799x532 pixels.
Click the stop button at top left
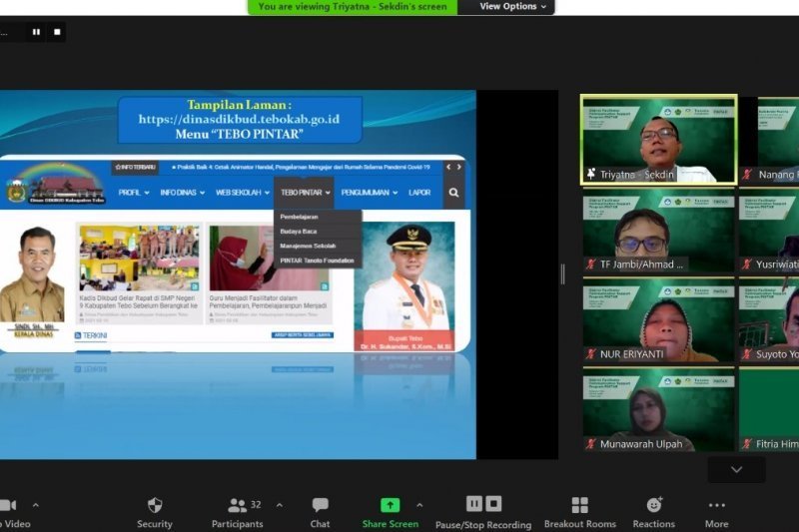click(57, 32)
